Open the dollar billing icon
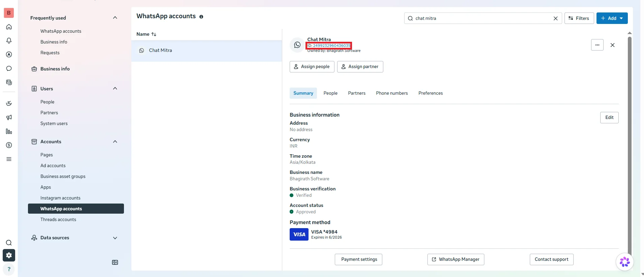This screenshot has width=644, height=277. (9, 145)
